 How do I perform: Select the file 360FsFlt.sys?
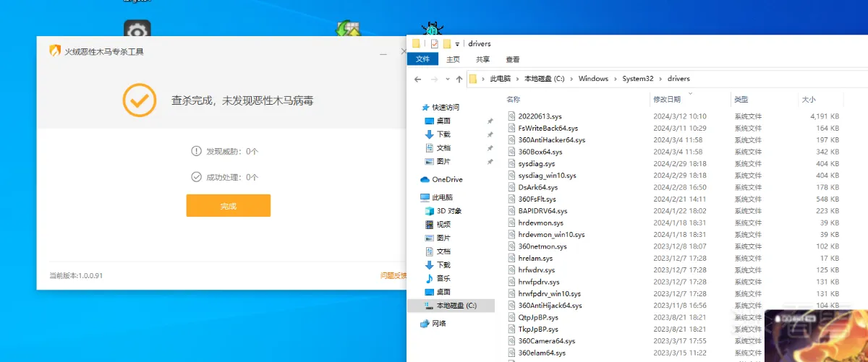click(x=537, y=199)
